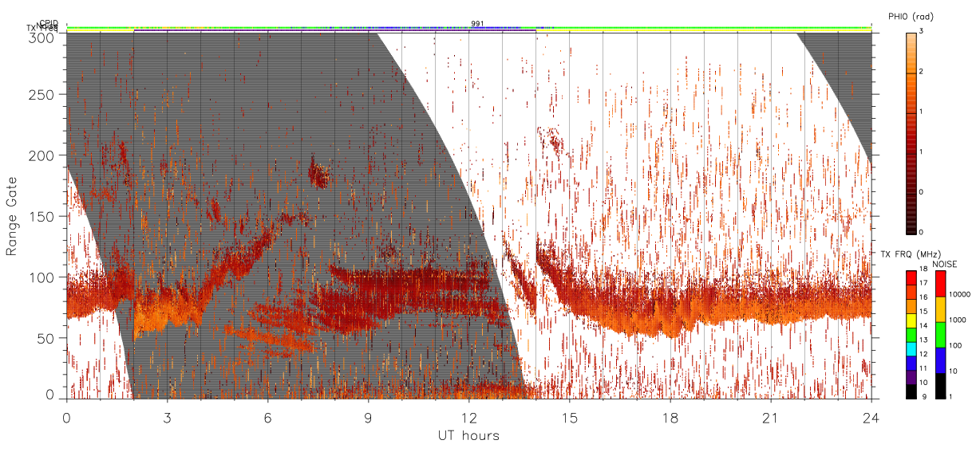Screen dimensions: 980x452
Task: Click x-axis tick label '9'
Action: coord(368,418)
